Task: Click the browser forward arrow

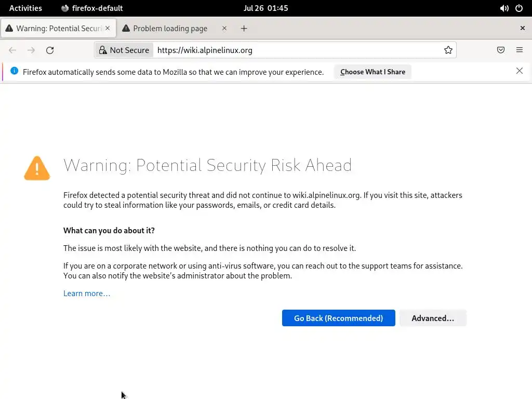Action: (x=31, y=50)
